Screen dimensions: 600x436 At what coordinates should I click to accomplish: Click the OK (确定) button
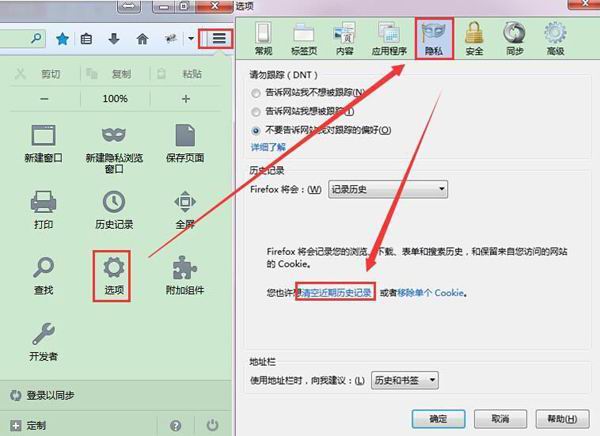click(439, 419)
